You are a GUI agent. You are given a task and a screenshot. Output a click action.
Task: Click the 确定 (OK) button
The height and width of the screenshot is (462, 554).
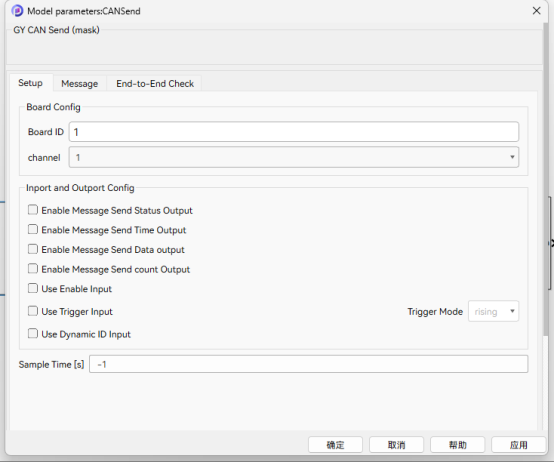[x=335, y=445]
